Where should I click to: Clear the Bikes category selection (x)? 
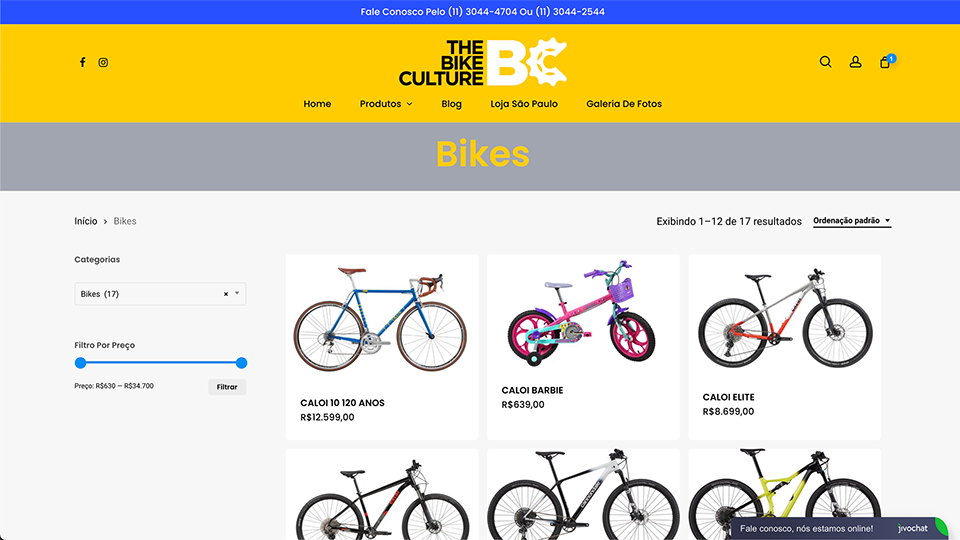226,294
